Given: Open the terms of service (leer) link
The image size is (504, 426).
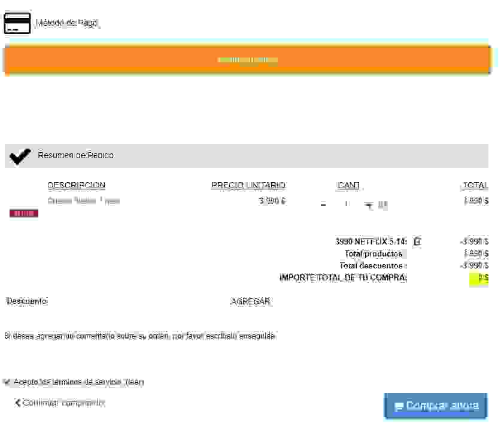Looking at the screenshot, I should [134, 382].
